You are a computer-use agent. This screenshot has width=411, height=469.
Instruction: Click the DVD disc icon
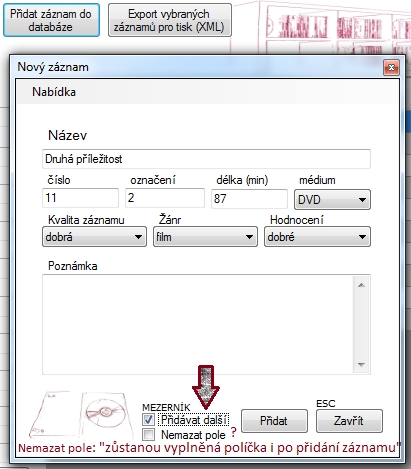(x=105, y=413)
